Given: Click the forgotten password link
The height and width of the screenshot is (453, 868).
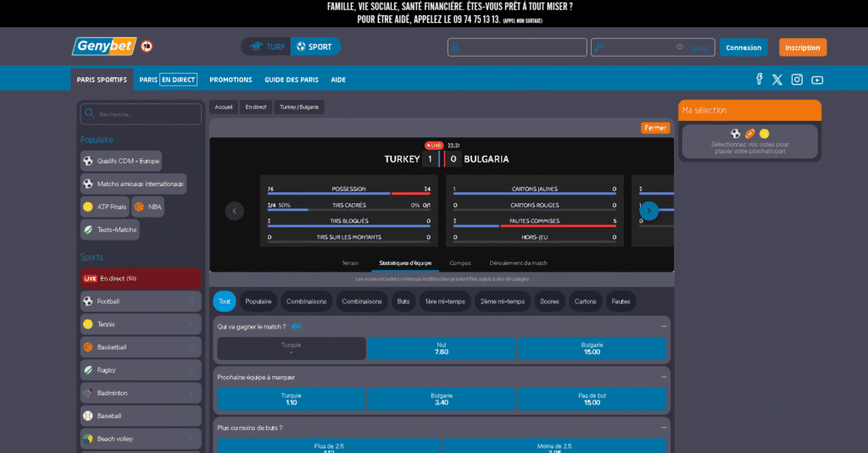Looking at the screenshot, I should click(700, 47).
